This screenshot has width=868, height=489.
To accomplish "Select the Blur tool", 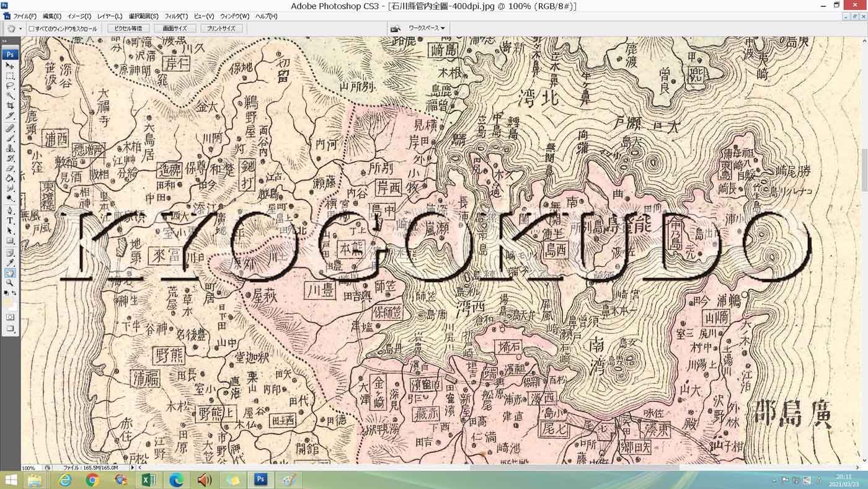I will (x=10, y=188).
